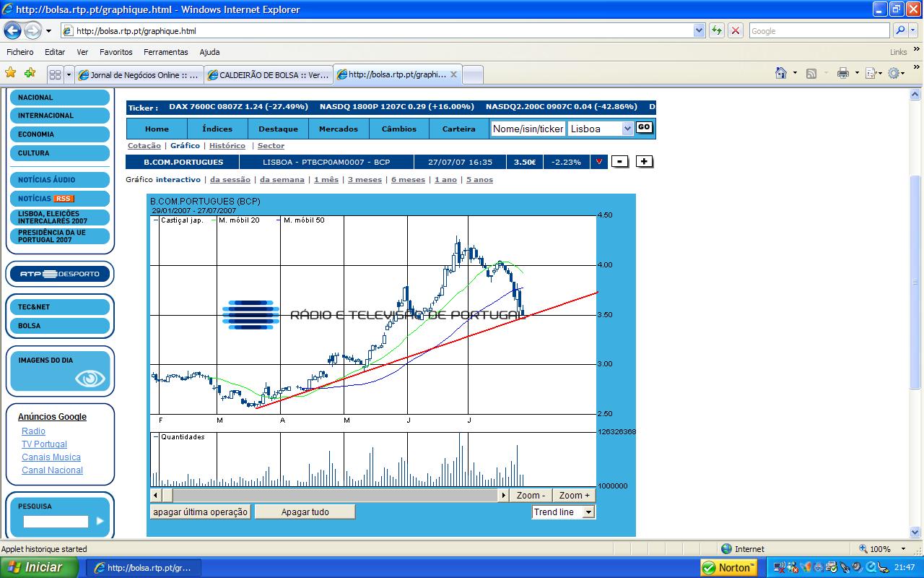Open the Mercados navigation item
The image size is (924, 578).
(339, 129)
